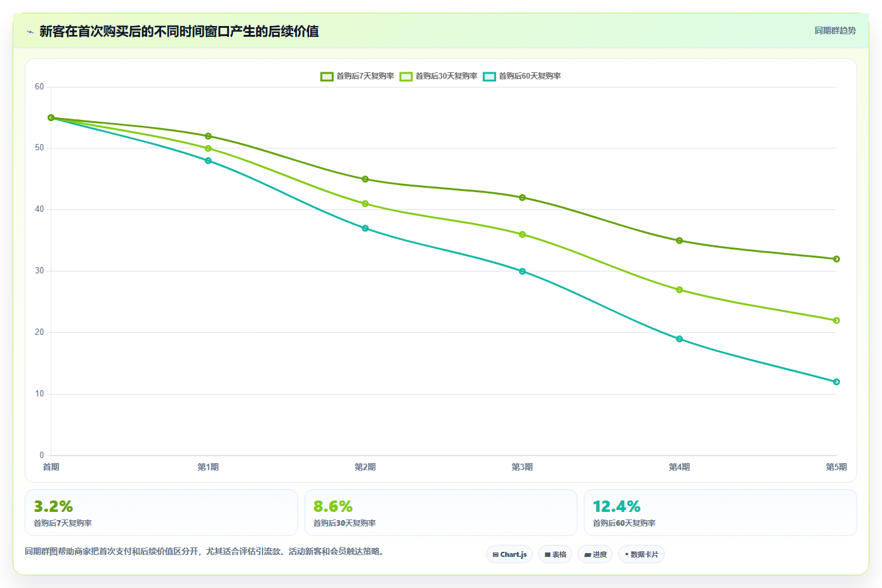Open the 3.2% 首购后7天复购率 stat card

[161, 513]
